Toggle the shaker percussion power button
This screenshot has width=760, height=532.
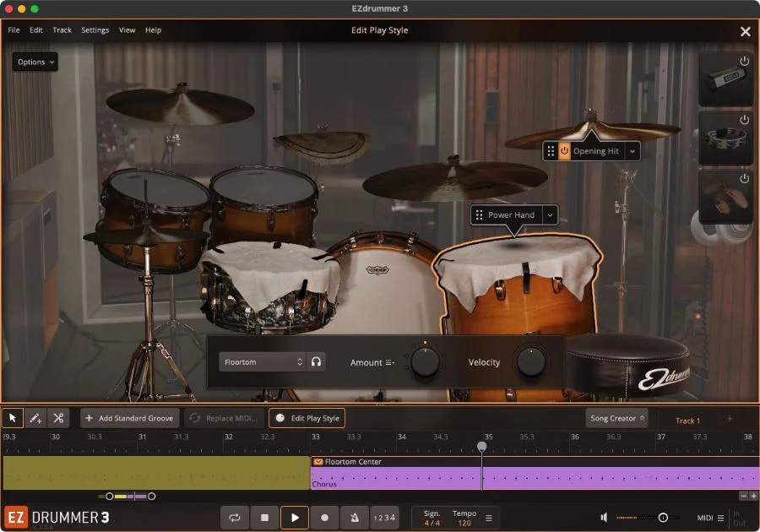(x=744, y=61)
